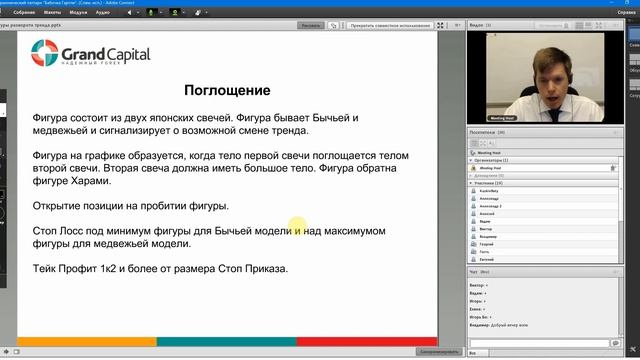Open the Модули menu

pos(78,12)
